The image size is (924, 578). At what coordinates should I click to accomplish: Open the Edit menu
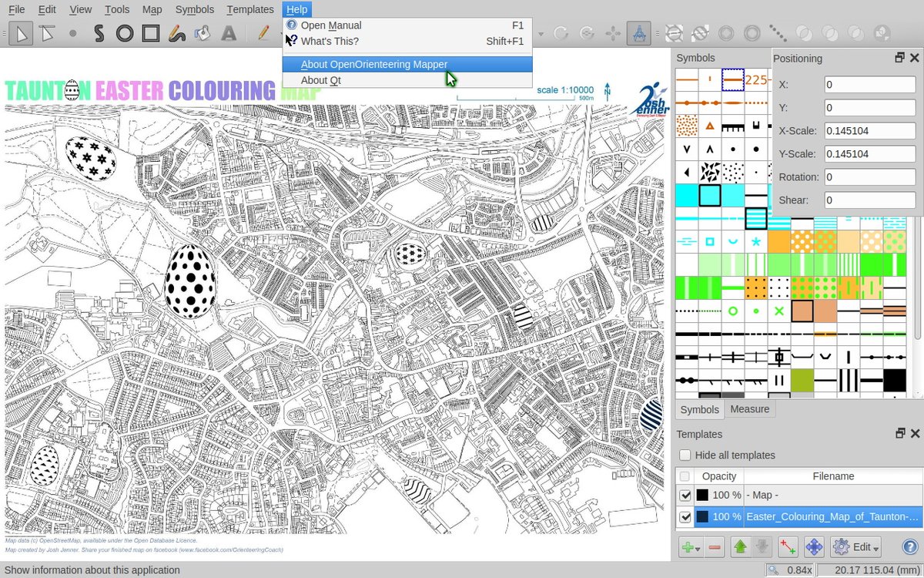47,9
